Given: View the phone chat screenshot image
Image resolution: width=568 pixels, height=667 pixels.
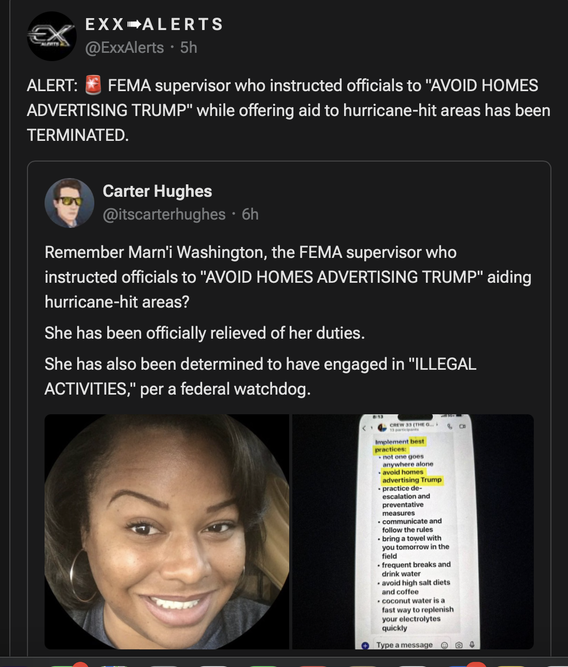Looking at the screenshot, I should (x=413, y=532).
